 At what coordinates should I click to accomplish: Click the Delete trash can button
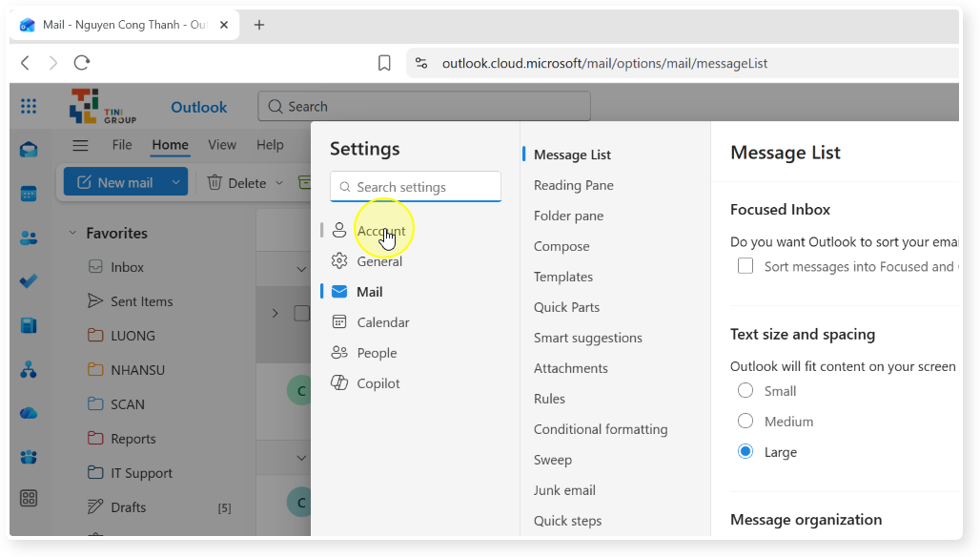(236, 183)
